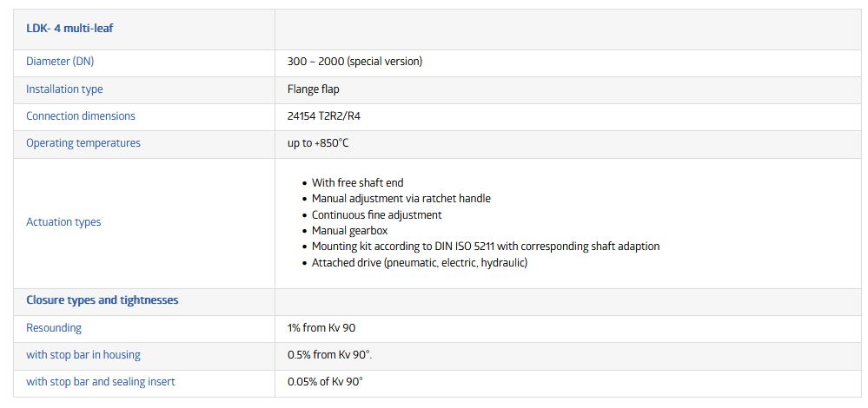This screenshot has height=408, width=868.
Task: Select the "Installation type" label
Action: [x=64, y=89]
